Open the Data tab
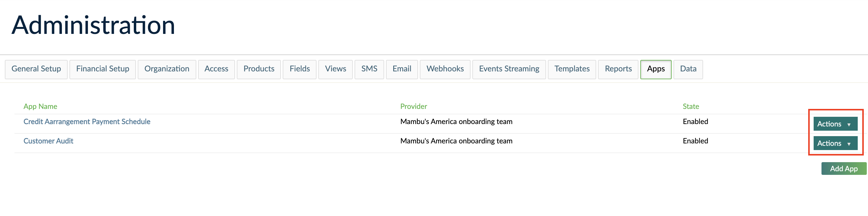 688,69
